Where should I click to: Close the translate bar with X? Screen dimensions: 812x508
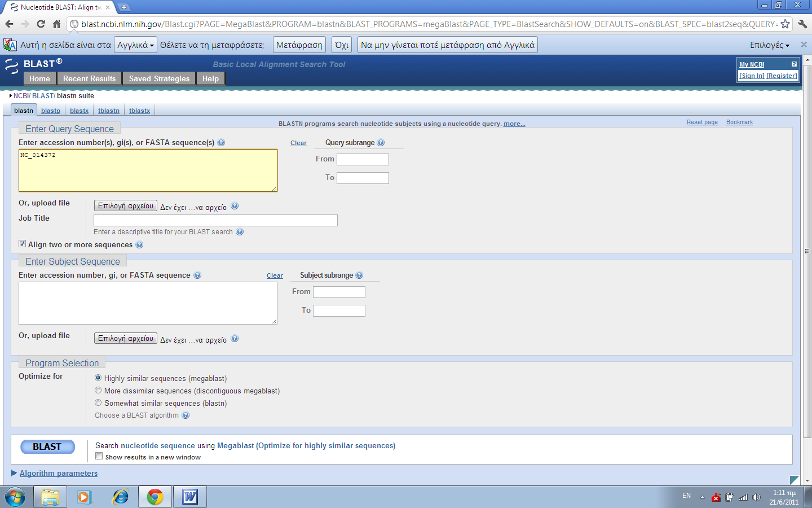804,45
